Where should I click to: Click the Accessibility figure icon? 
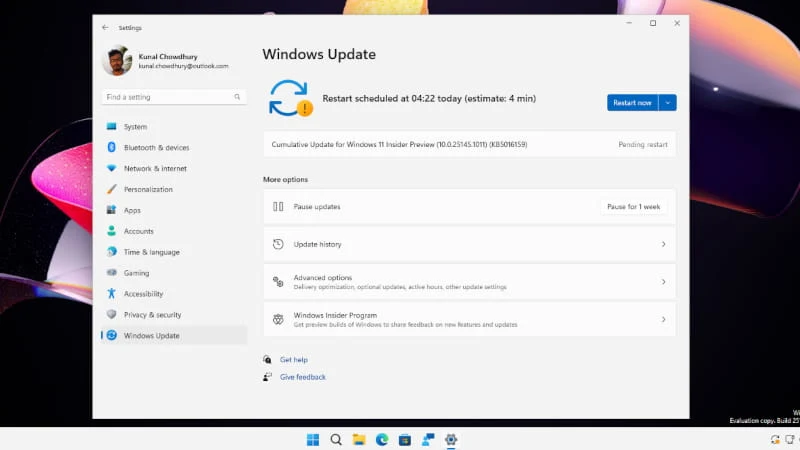click(x=111, y=293)
